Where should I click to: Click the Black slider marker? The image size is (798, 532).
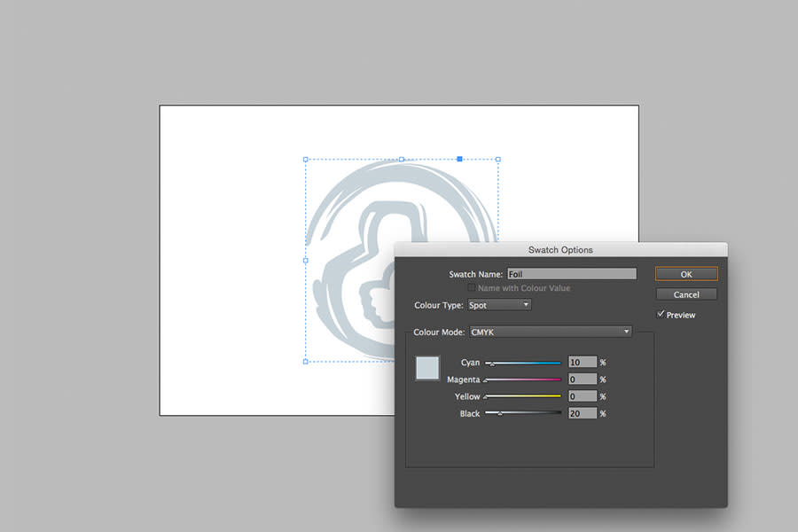point(499,414)
